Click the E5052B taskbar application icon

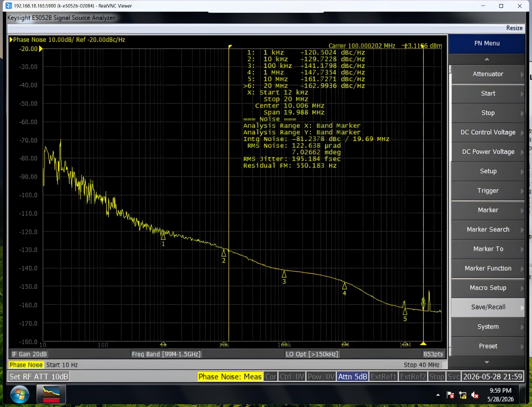(51, 394)
